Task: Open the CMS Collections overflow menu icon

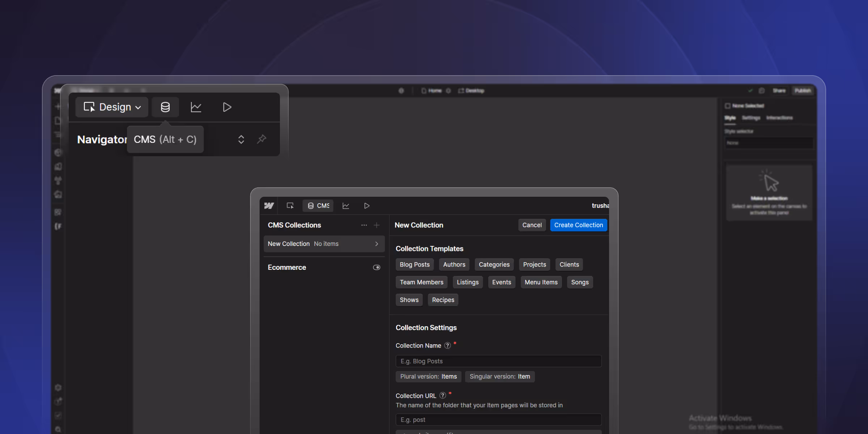Action: tap(364, 225)
